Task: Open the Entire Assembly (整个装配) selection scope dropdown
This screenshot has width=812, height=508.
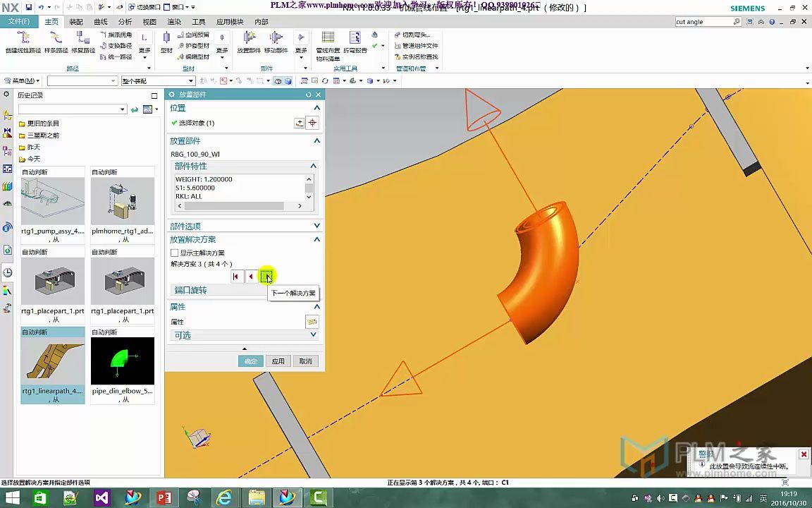Action: [158, 81]
